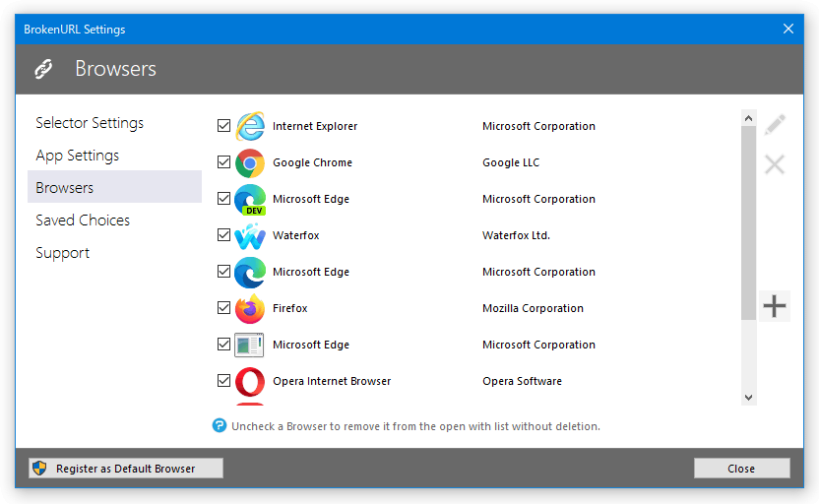Open Saved Choices section
819x504 pixels.
tap(114, 220)
